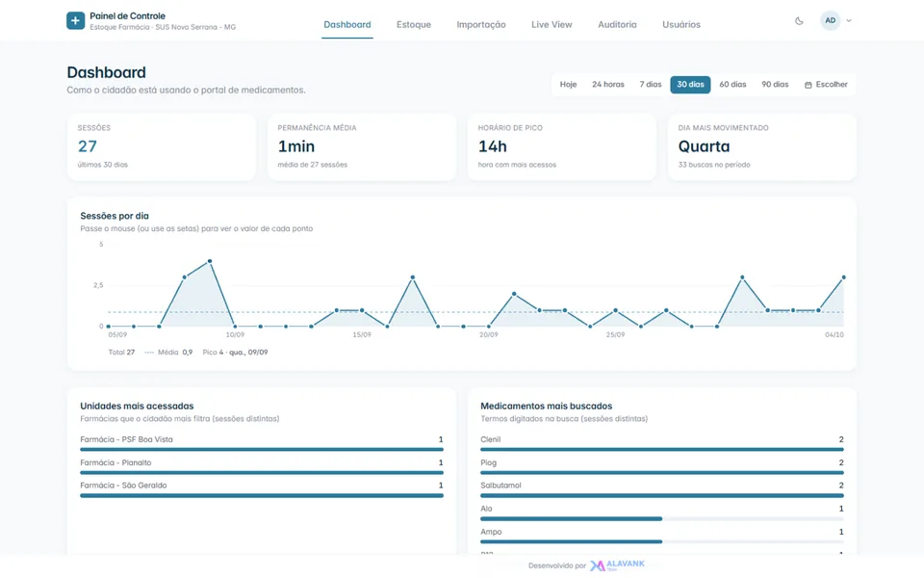Switch to the Auditoria tab

point(617,25)
